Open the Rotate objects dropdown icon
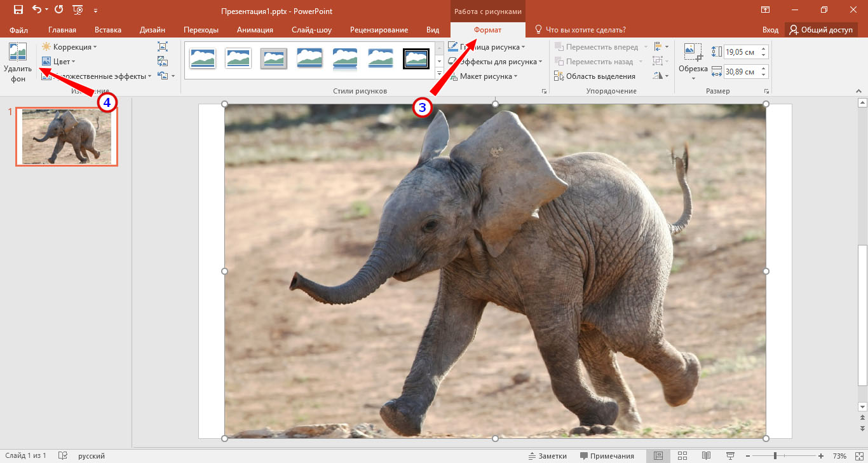 tap(661, 76)
